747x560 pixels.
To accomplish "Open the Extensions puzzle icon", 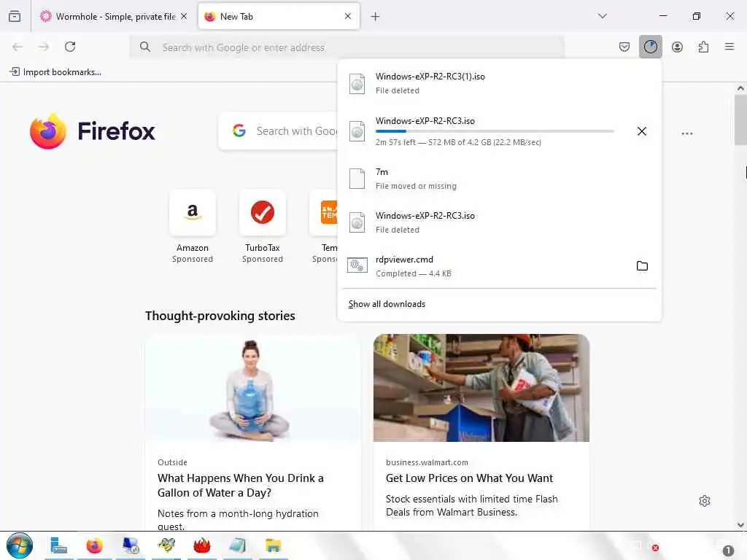I will pos(703,47).
